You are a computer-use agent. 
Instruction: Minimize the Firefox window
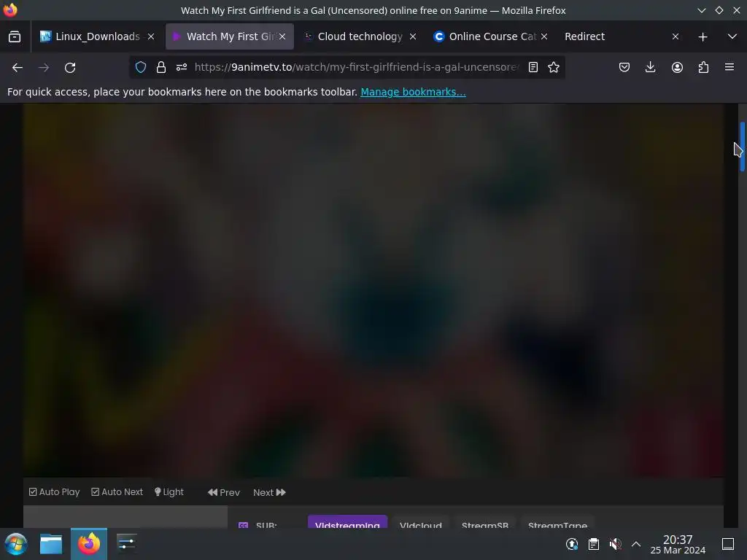pyautogui.click(x=701, y=10)
